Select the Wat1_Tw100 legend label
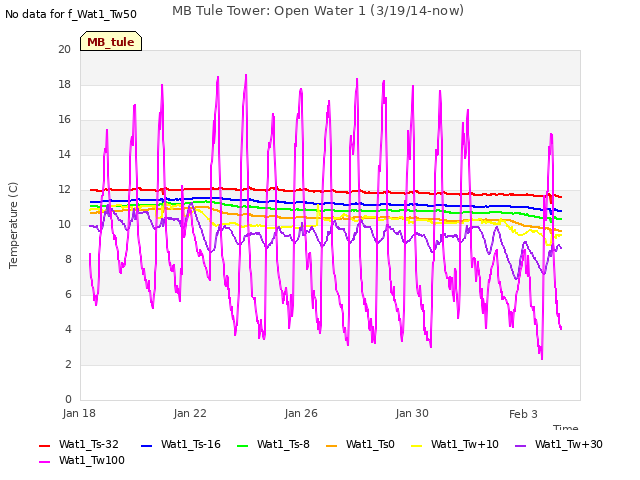 pos(92,460)
